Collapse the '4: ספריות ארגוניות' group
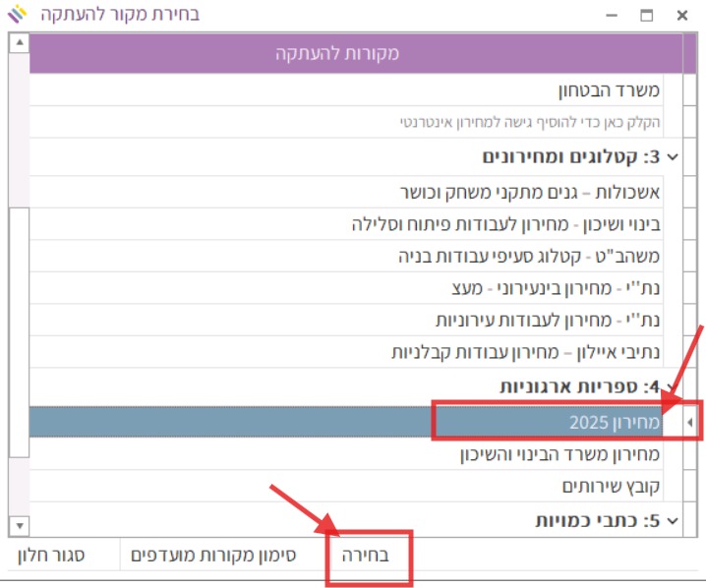 coord(673,387)
